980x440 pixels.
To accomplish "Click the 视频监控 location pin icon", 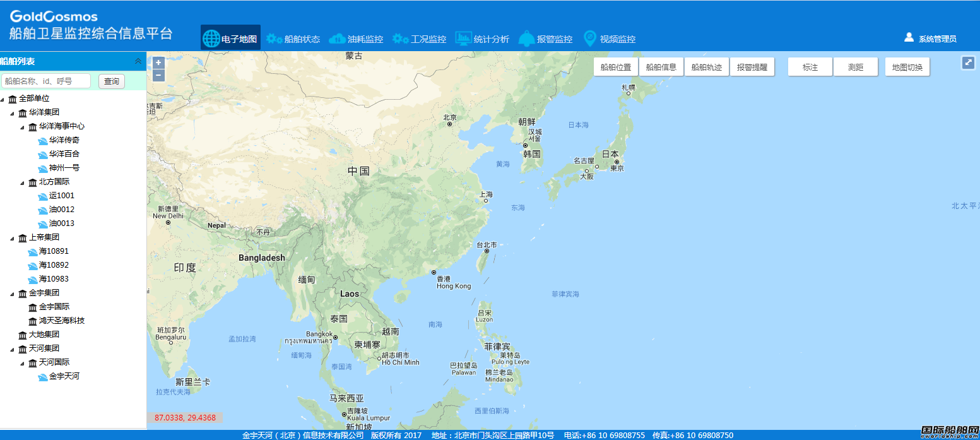I will tap(590, 39).
